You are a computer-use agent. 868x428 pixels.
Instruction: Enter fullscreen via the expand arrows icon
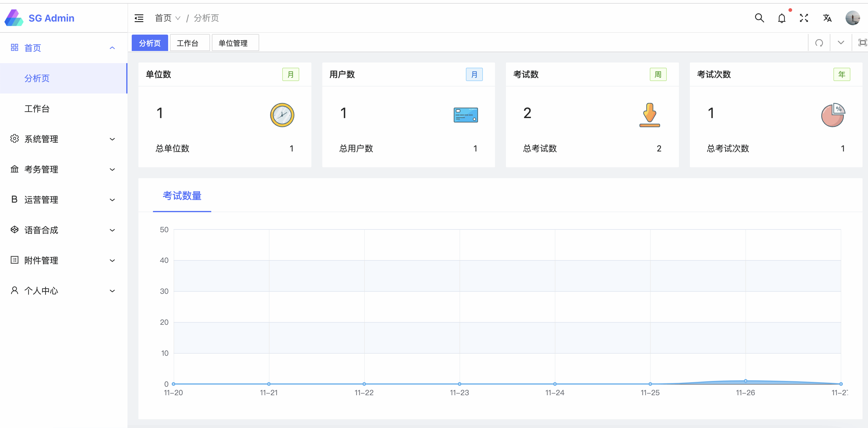804,18
